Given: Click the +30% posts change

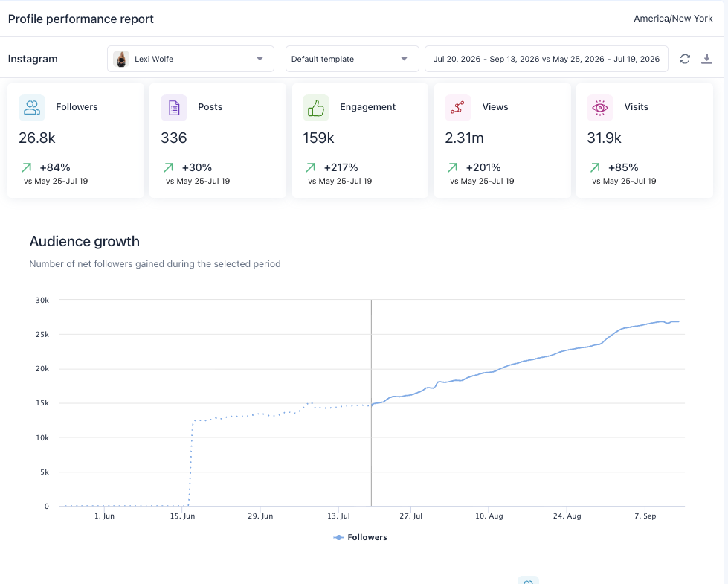Looking at the screenshot, I should coord(197,167).
